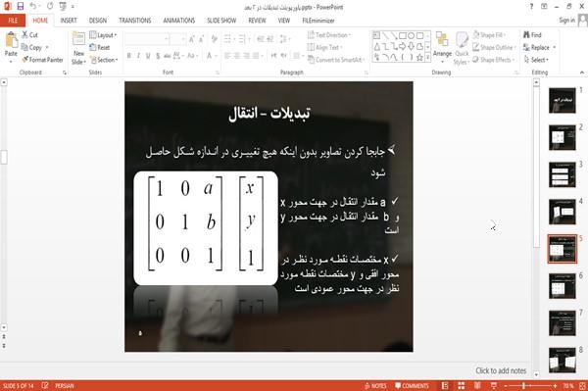Open Quick Styles gallery
Viewport: 588px width, 391px height.
[462, 49]
